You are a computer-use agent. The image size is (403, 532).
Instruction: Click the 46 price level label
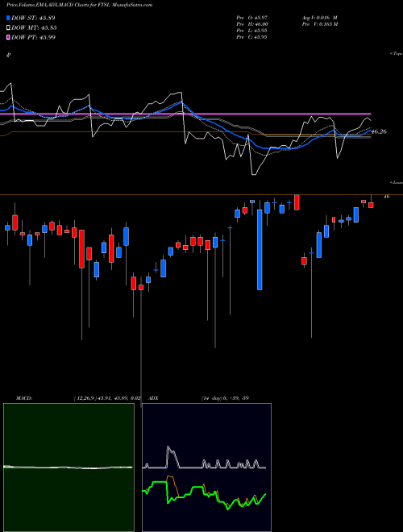coord(386,196)
